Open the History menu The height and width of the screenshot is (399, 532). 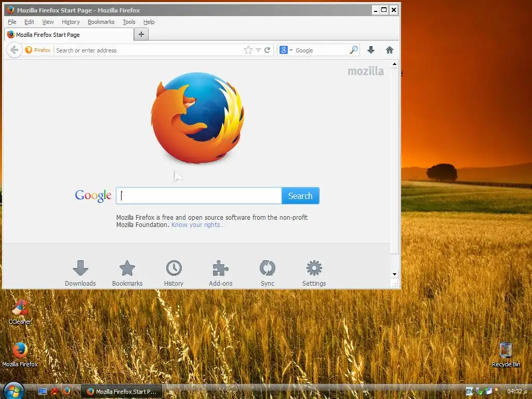[71, 22]
